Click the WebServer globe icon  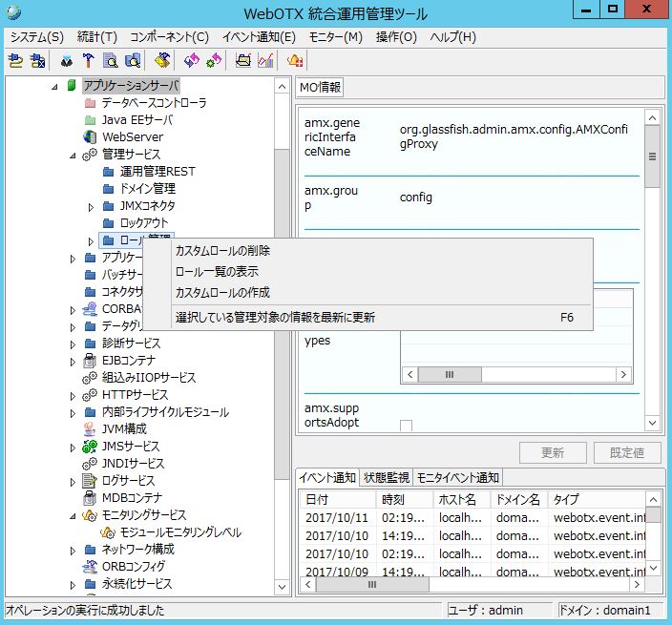tap(89, 136)
